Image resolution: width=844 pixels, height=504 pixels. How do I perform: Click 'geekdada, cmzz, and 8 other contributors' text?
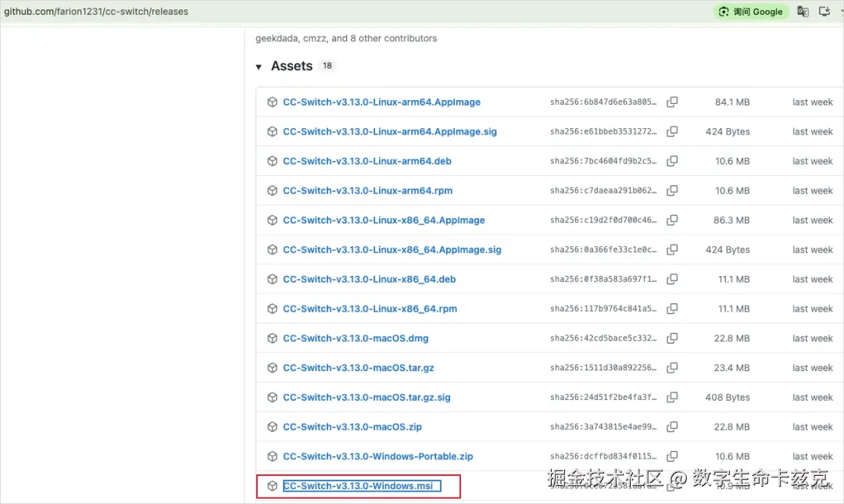tap(346, 38)
